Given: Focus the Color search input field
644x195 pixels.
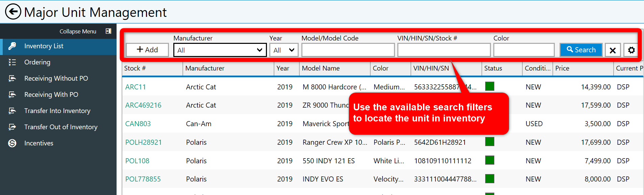Looking at the screenshot, I should click(524, 50).
